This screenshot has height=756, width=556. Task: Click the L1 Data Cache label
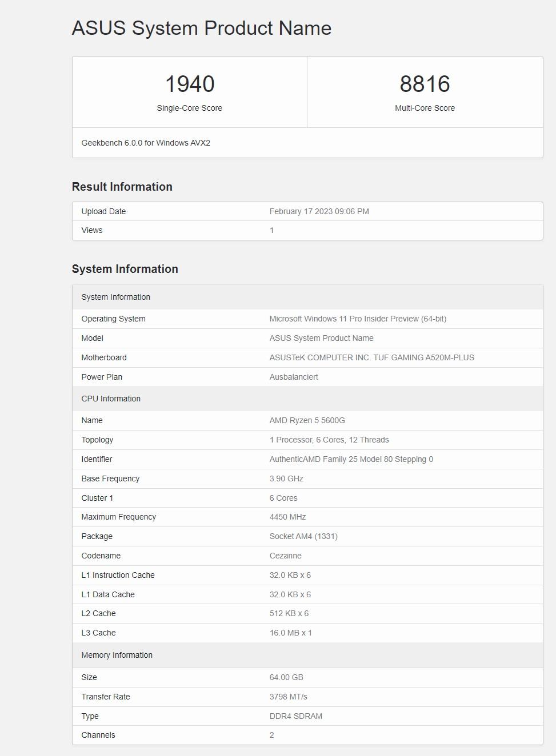point(108,594)
